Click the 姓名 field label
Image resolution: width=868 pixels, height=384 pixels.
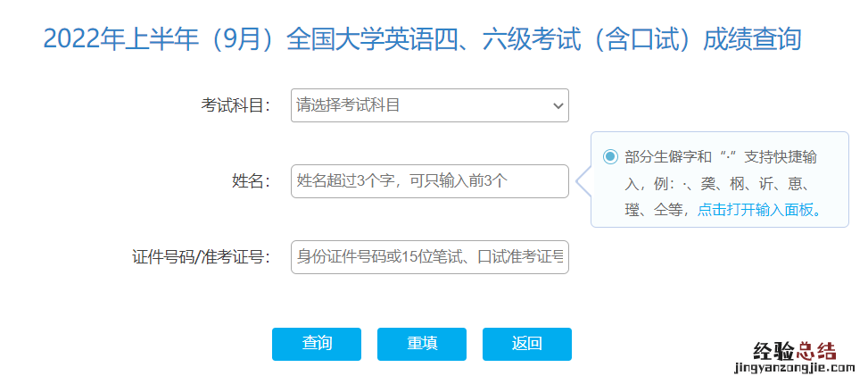[251, 181]
